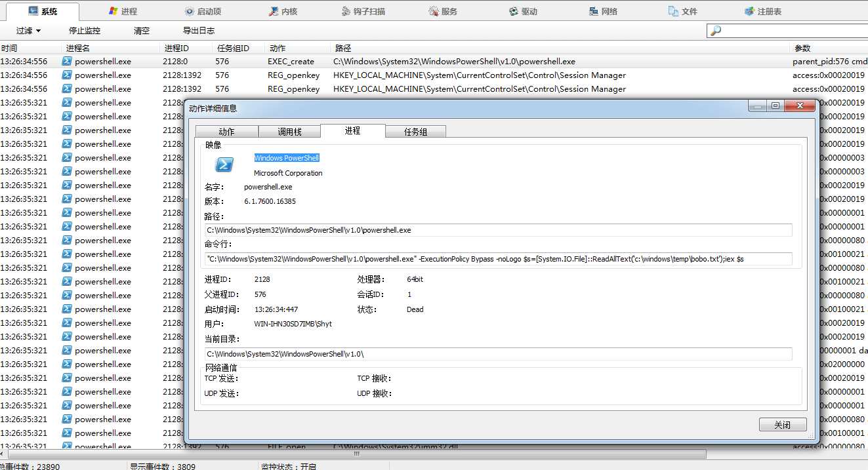
Task: Click the 监控状态：开启 status entry
Action: (289, 466)
